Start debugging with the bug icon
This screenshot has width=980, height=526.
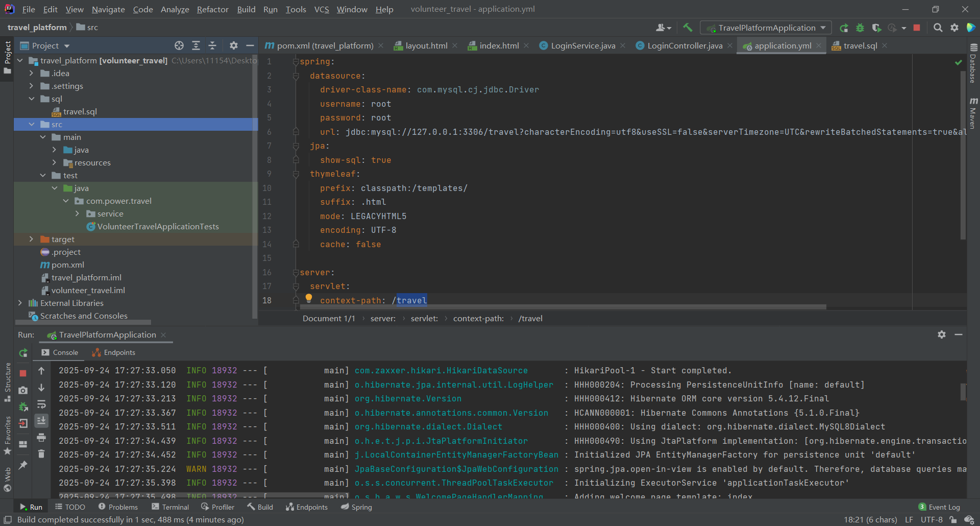point(860,28)
